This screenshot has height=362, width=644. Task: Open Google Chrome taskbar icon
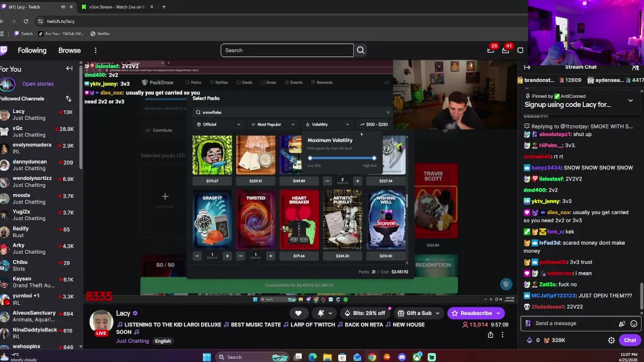click(372, 357)
